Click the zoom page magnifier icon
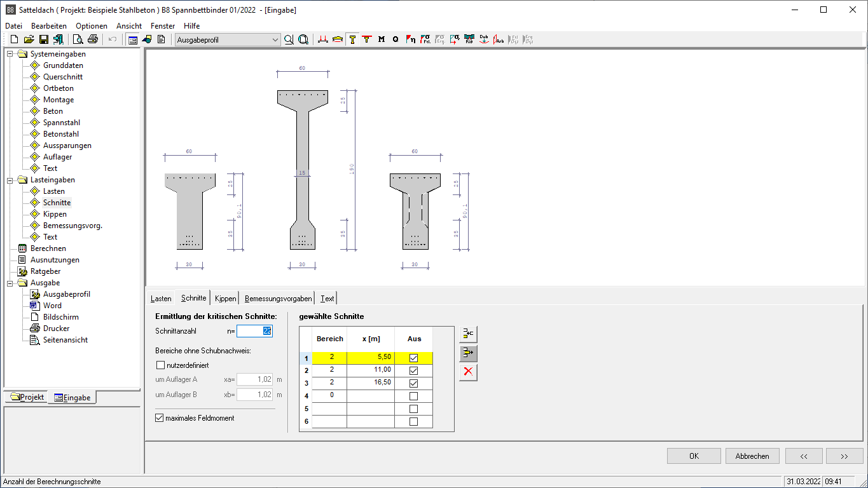 click(x=303, y=39)
